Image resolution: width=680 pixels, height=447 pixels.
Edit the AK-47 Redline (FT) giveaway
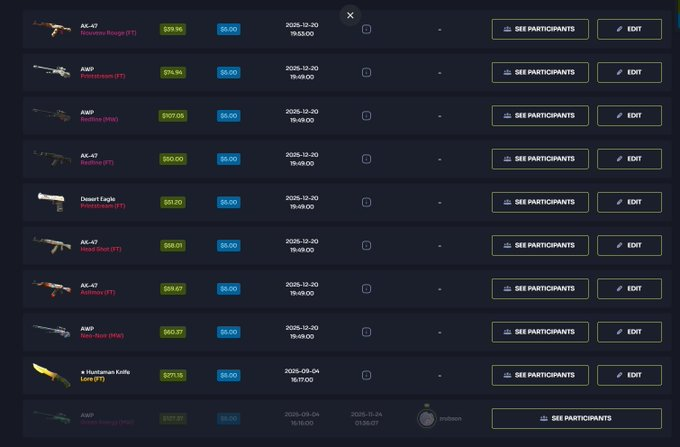point(629,159)
